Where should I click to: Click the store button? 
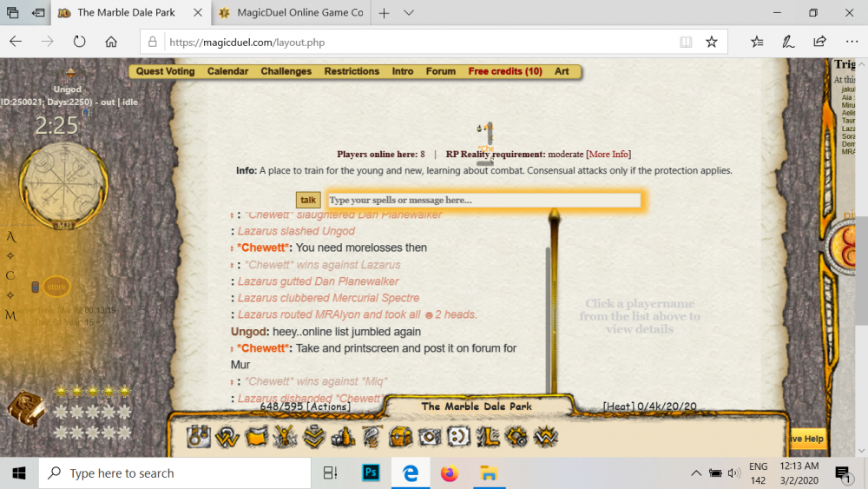coord(56,287)
